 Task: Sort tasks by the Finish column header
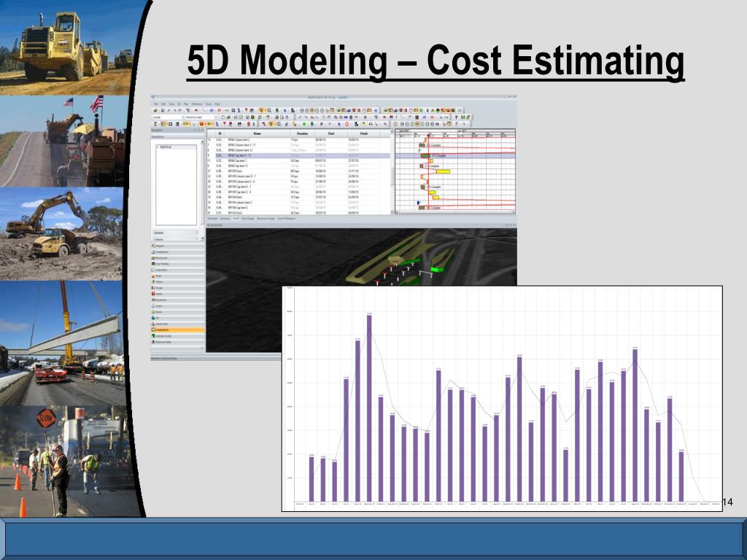tap(364, 134)
